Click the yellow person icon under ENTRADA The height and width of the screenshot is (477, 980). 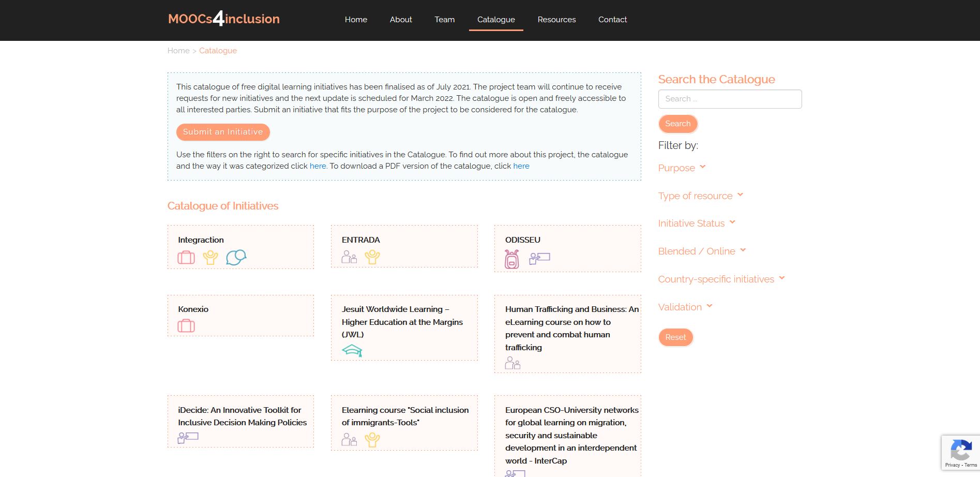(372, 257)
